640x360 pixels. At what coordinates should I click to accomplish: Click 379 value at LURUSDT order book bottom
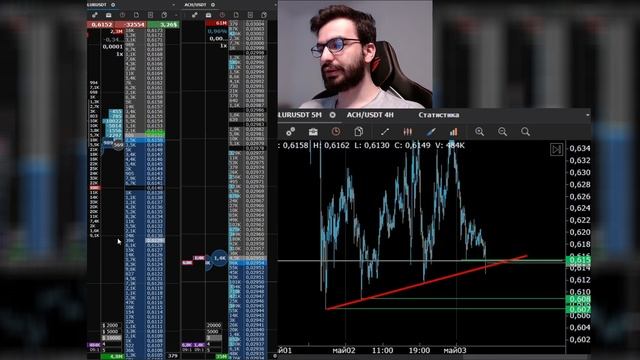click(173, 356)
